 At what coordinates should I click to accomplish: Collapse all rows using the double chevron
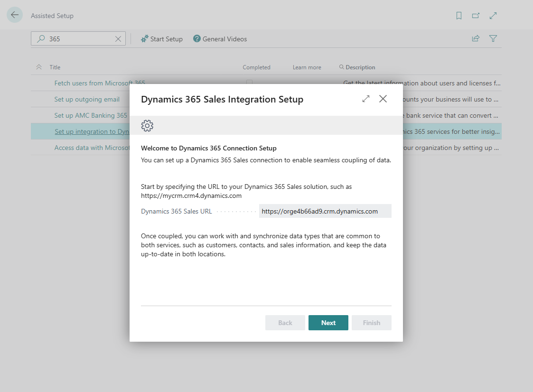pos(39,67)
